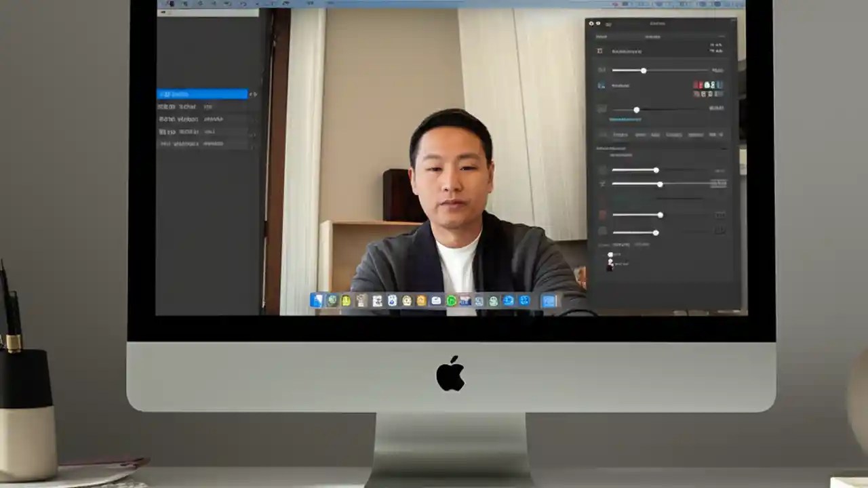The height and width of the screenshot is (488, 868).
Task: Launch the green browser icon from the Dock
Action: [x=452, y=300]
